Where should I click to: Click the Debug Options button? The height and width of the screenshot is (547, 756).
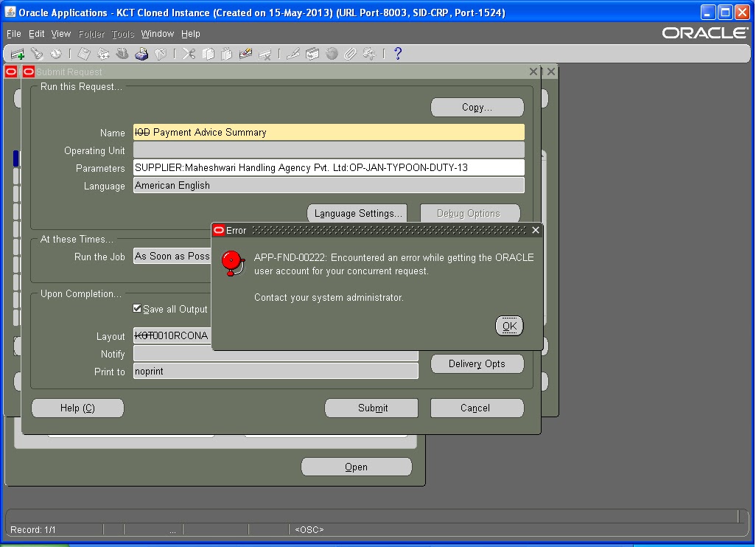click(470, 213)
